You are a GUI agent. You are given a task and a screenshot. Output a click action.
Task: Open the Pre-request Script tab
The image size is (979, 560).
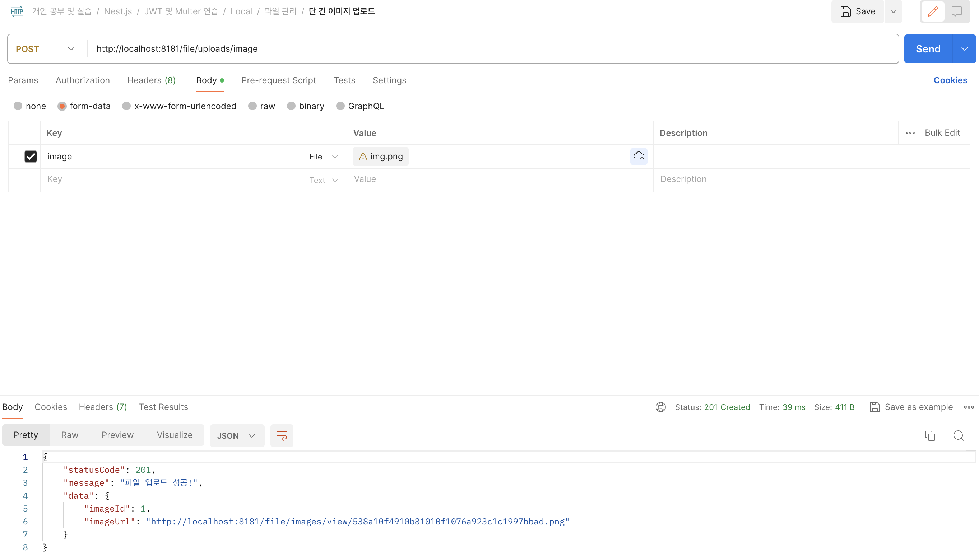coord(278,80)
